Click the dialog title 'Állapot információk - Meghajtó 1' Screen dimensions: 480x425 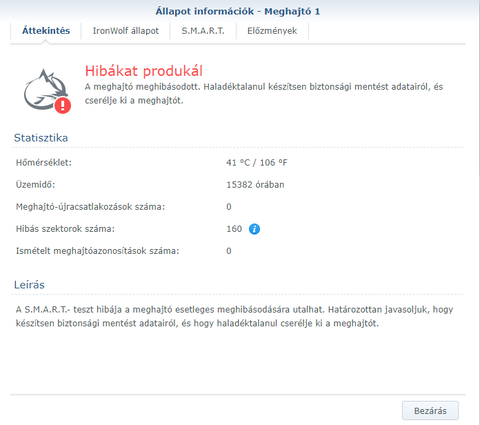point(238,11)
